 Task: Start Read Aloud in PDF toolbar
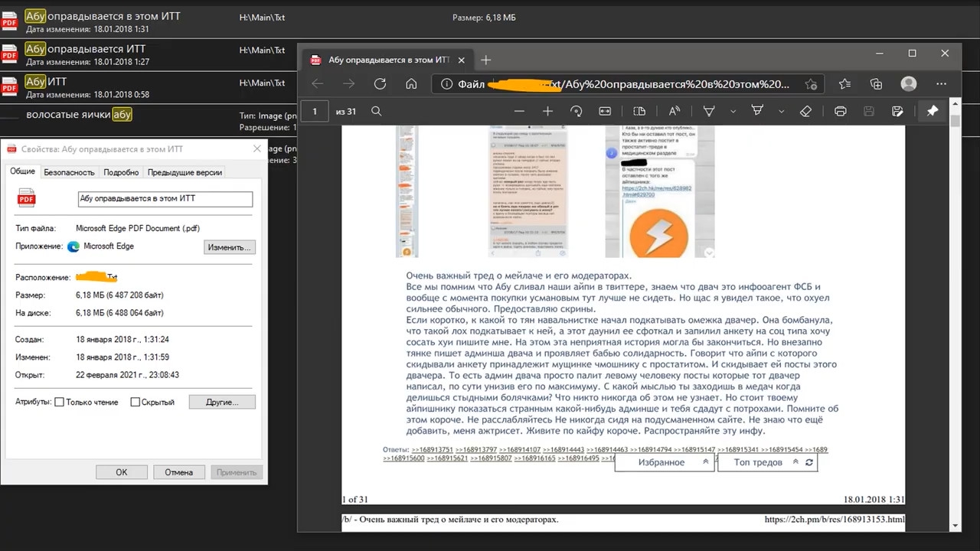pyautogui.click(x=675, y=111)
